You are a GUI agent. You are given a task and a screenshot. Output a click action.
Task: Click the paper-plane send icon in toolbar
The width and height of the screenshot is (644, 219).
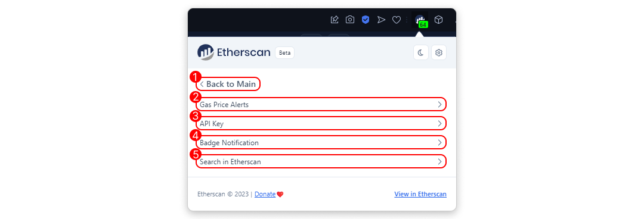pyautogui.click(x=381, y=20)
